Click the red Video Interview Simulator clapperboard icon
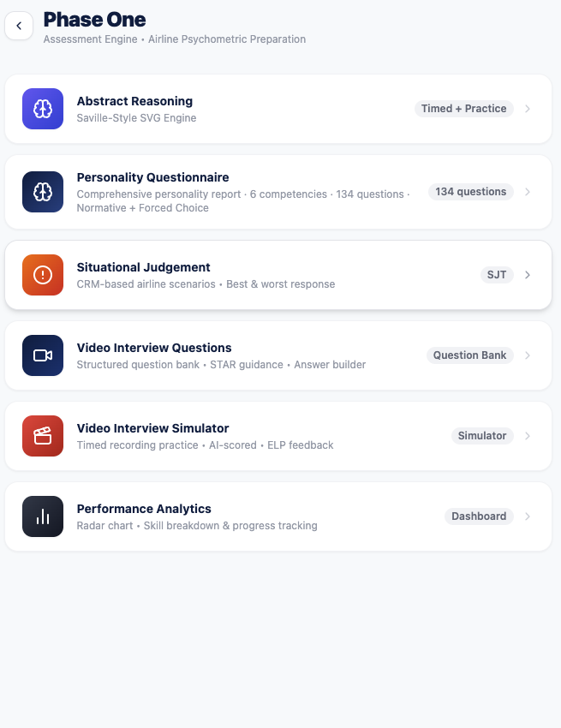 pos(43,436)
